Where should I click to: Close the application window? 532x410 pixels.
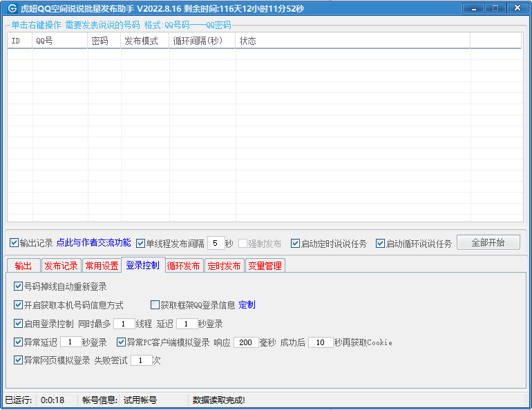pos(517,8)
